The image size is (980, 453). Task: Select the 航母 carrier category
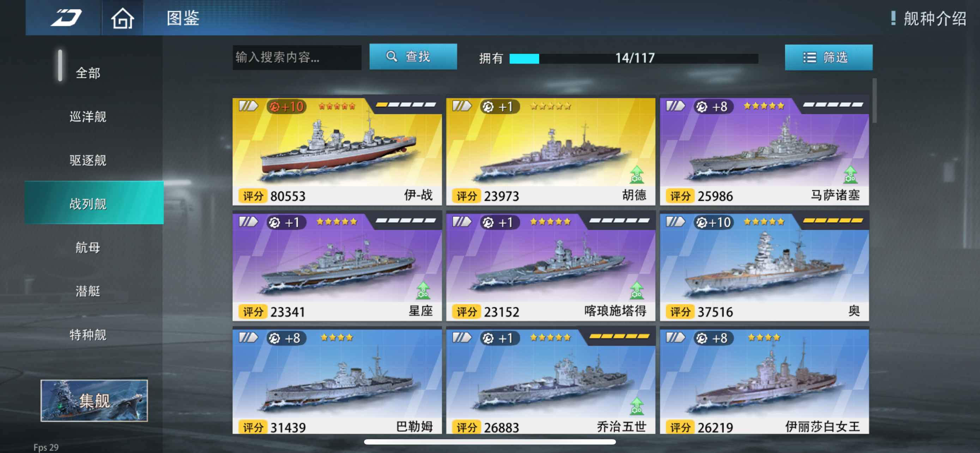tap(88, 248)
